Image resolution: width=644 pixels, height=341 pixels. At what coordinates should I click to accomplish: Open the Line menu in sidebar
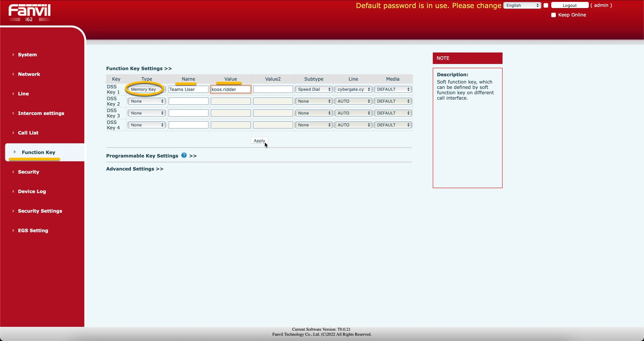click(23, 94)
